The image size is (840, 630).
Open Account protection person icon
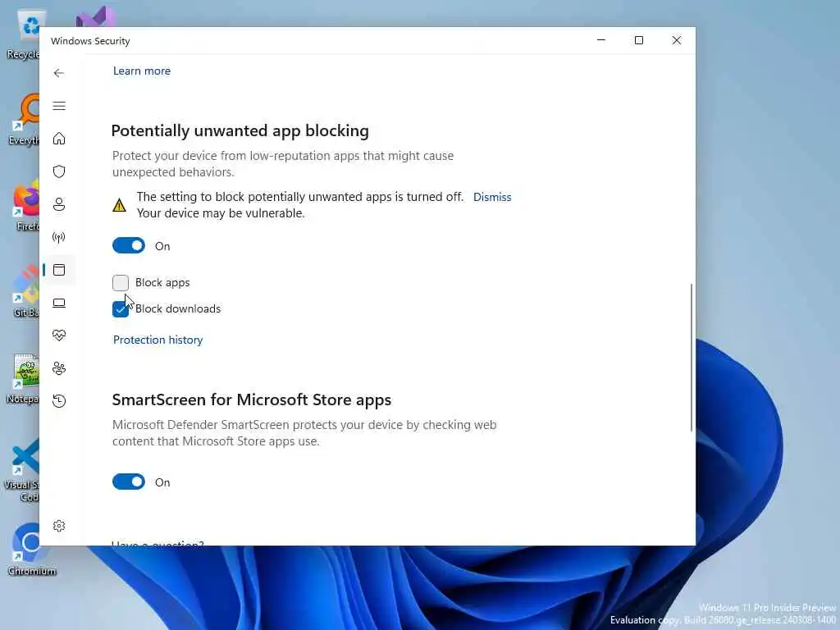(59, 204)
